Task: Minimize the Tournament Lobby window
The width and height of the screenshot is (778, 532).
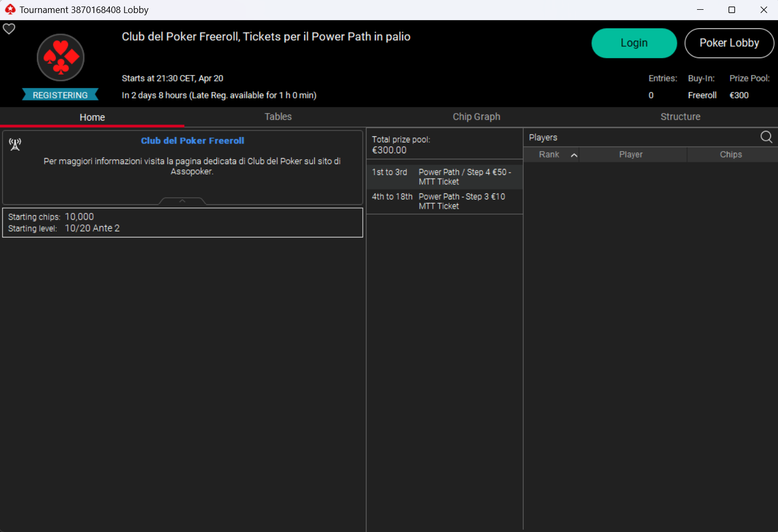Action: pyautogui.click(x=700, y=10)
